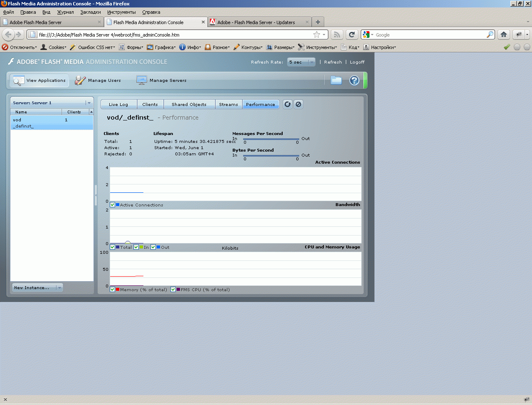Open the folder icon in the console header
Screen dimensions: 532x405
(x=336, y=80)
